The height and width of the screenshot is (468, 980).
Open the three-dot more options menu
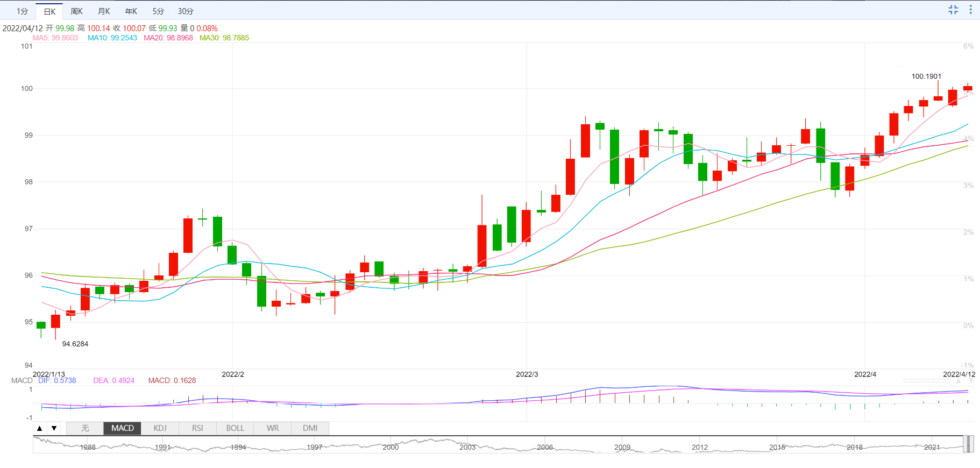970,10
